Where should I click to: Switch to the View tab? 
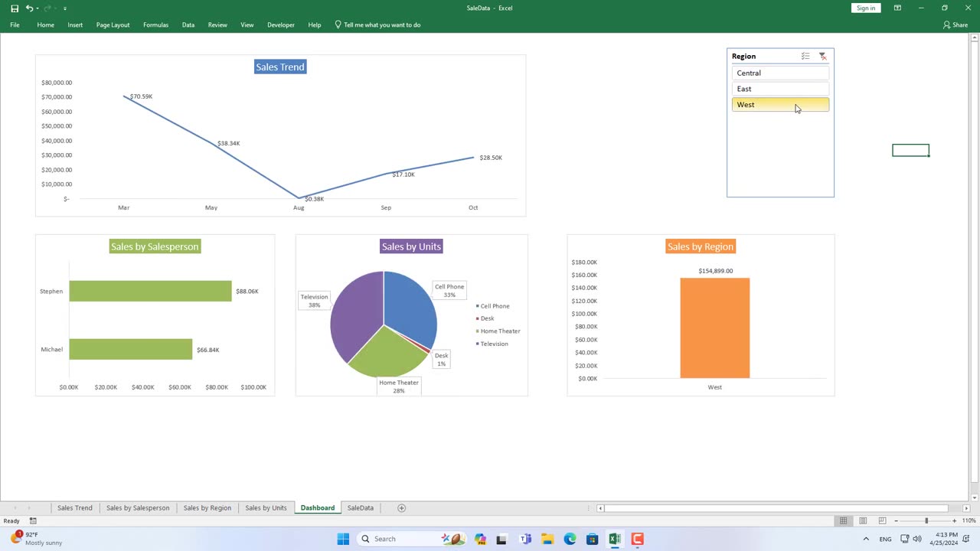[x=247, y=24]
